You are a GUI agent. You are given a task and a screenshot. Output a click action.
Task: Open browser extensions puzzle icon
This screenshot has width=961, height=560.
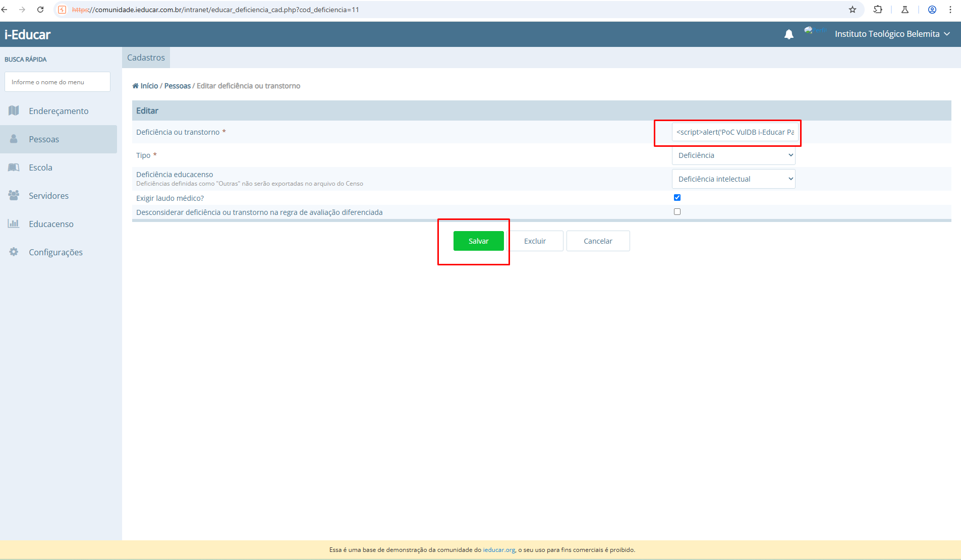pos(878,10)
